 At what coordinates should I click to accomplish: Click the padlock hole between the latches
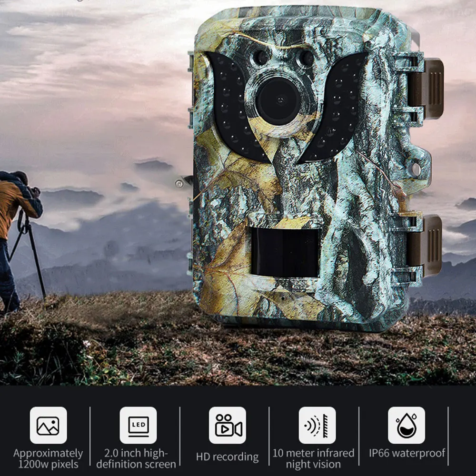pyautogui.click(x=416, y=169)
